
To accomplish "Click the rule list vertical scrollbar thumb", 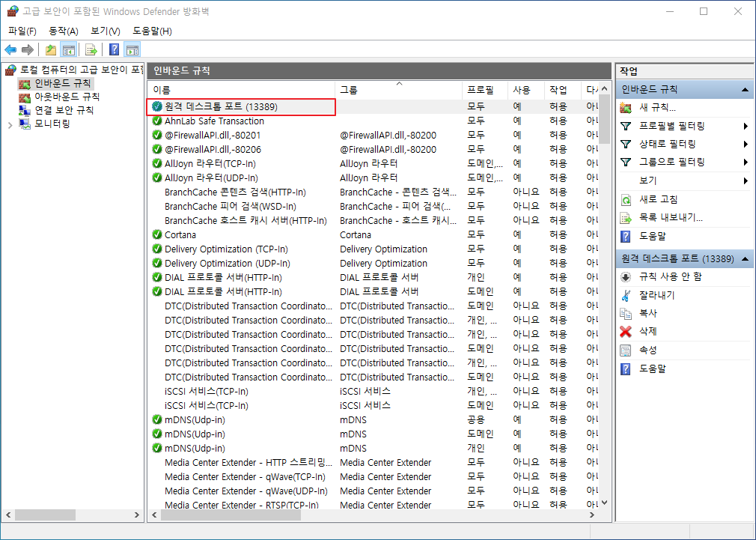I will pyautogui.click(x=604, y=120).
